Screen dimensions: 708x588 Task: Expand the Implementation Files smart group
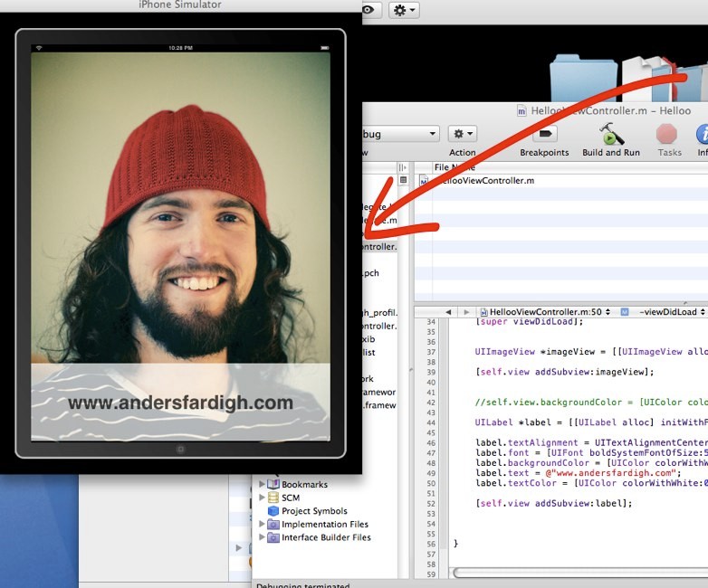tap(263, 525)
